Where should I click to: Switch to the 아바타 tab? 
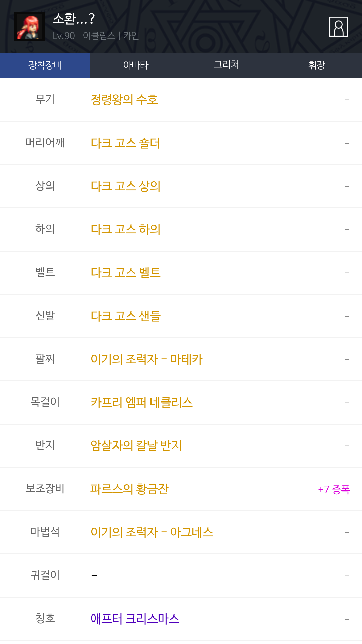click(136, 65)
